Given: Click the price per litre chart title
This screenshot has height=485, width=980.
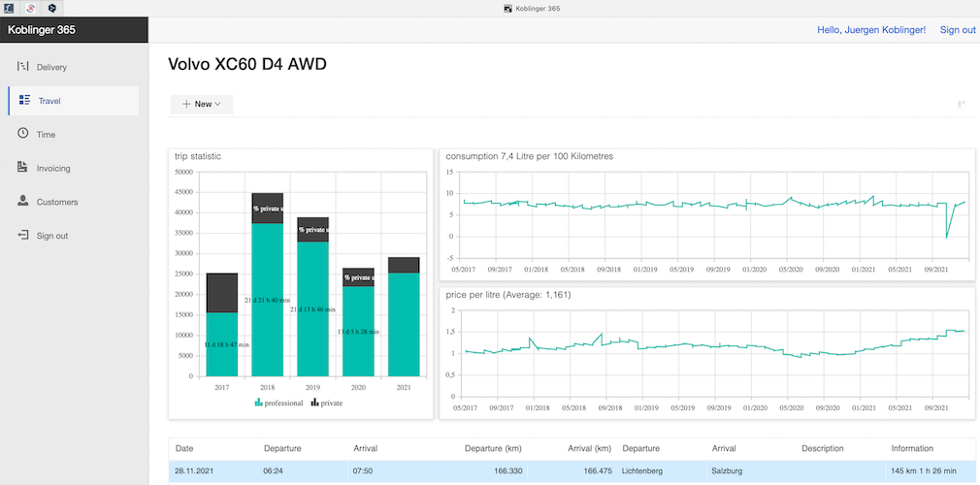Looking at the screenshot, I should coord(508,294).
